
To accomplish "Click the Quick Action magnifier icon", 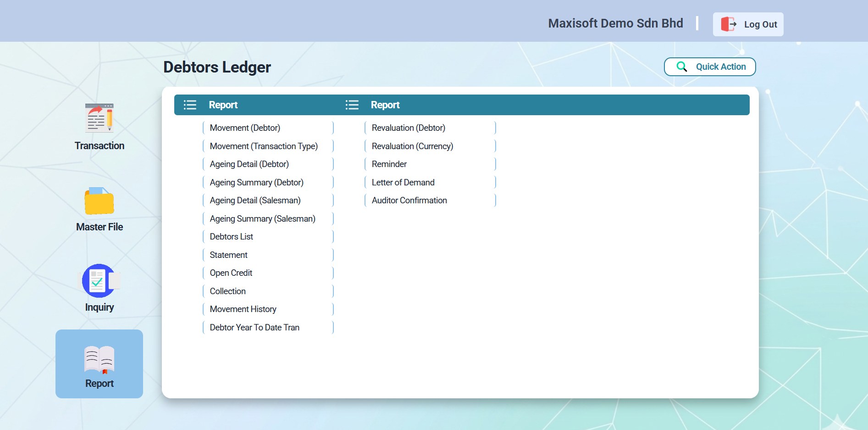I will tap(681, 67).
